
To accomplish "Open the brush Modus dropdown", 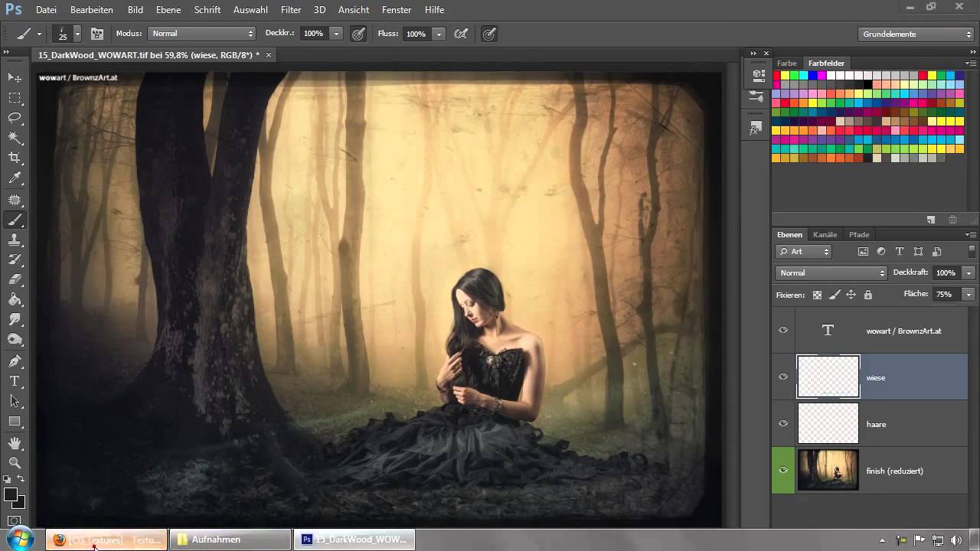I will click(x=202, y=34).
